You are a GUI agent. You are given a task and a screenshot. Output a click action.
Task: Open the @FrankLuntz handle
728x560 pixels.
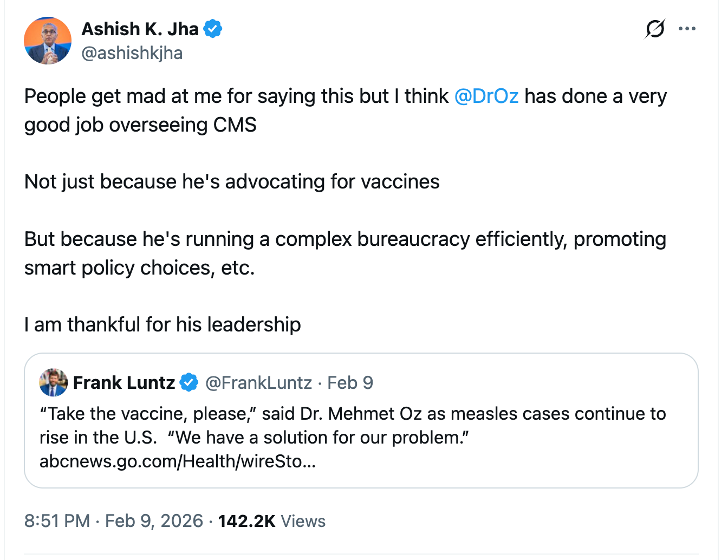tap(258, 382)
